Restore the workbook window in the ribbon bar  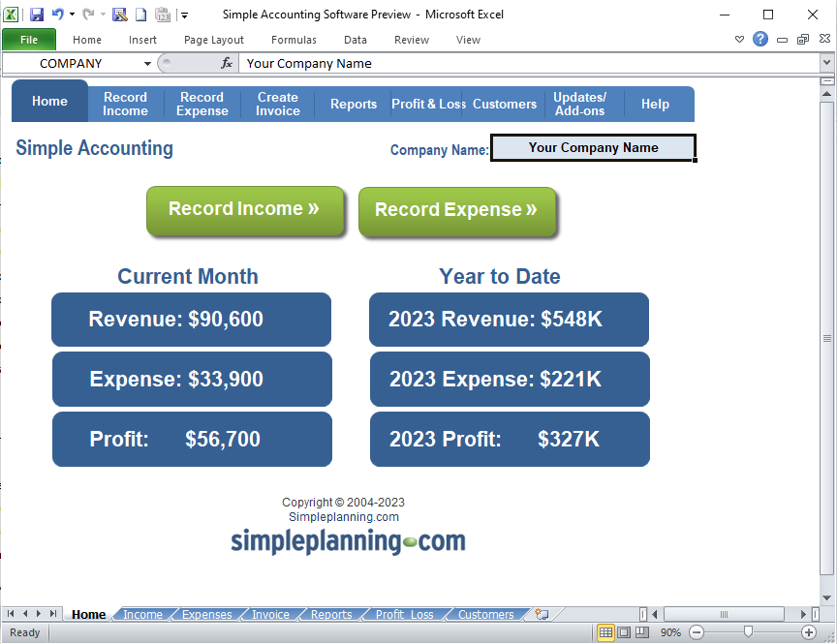coord(803,39)
